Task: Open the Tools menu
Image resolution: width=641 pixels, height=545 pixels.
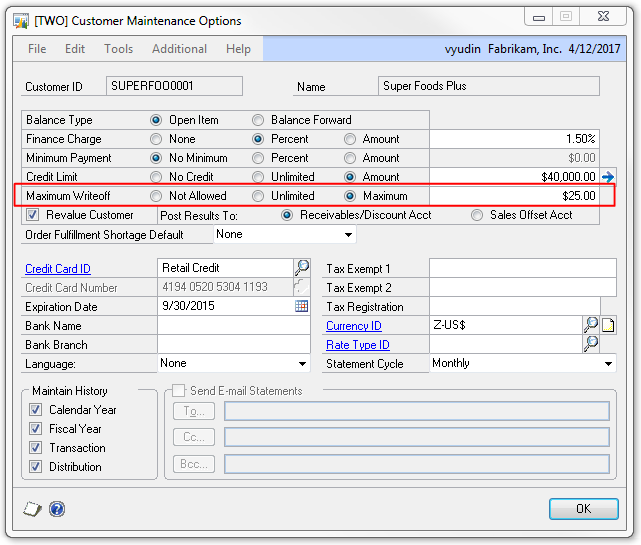Action: (118, 49)
